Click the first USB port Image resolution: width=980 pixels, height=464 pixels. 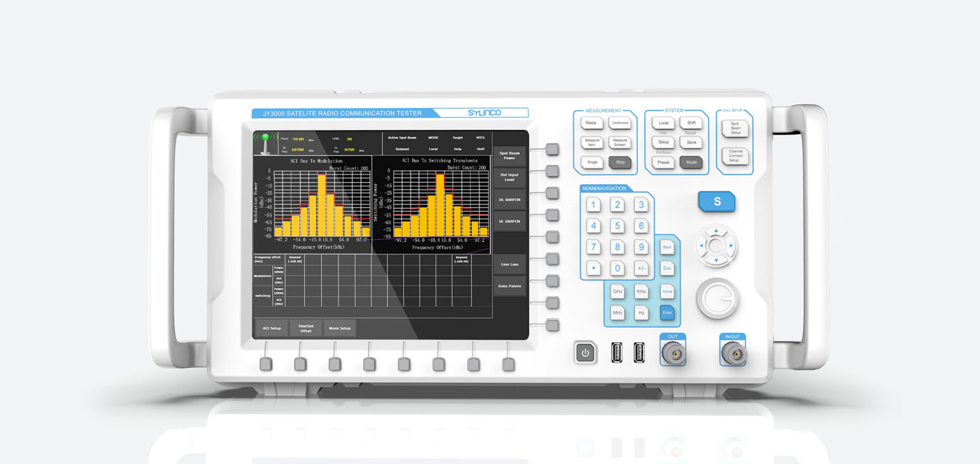616,353
